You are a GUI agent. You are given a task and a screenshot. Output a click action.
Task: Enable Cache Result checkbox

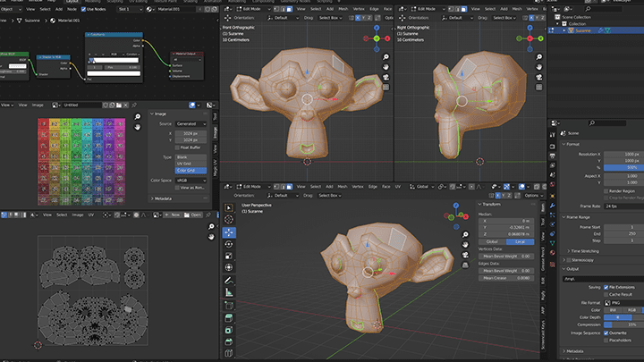point(606,294)
